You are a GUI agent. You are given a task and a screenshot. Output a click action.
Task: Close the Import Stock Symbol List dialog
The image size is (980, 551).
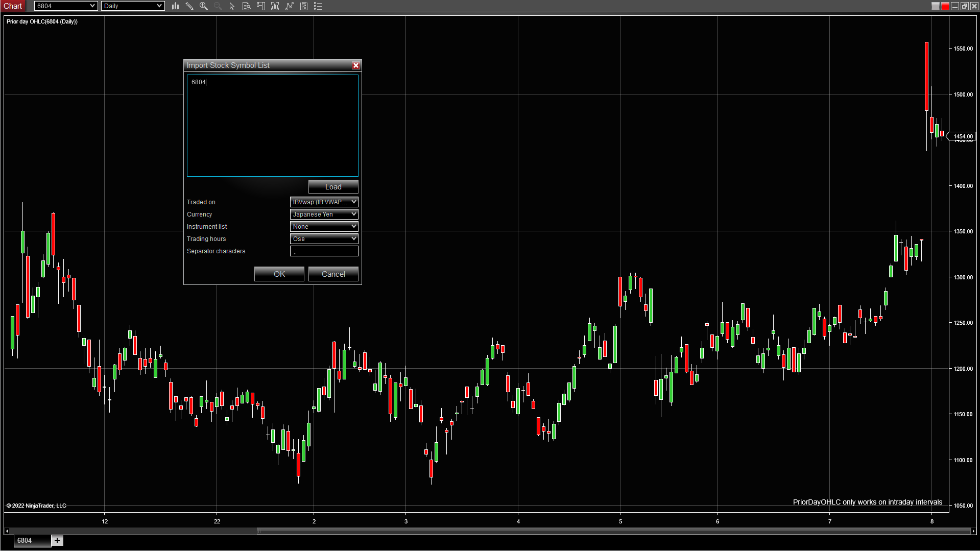[356, 65]
